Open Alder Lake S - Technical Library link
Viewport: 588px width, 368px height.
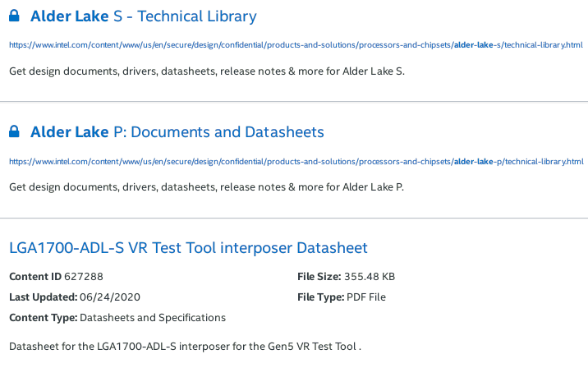click(143, 16)
